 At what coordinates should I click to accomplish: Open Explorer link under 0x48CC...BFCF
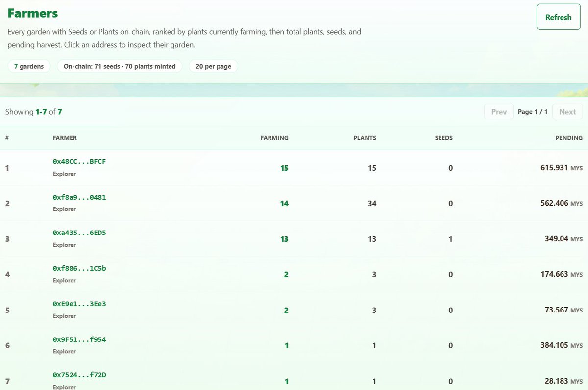click(x=64, y=174)
